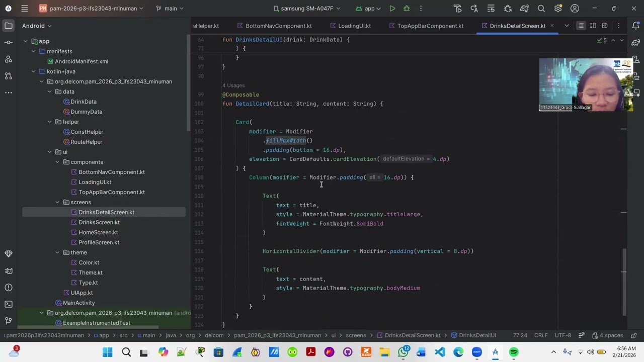Change UTF-8 file encoding
644x362 pixels.
tap(562, 335)
